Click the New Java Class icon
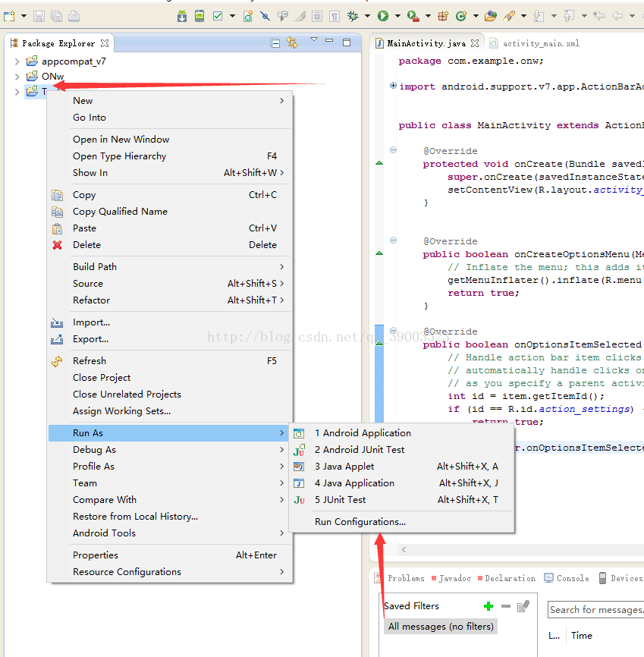 coord(461,17)
